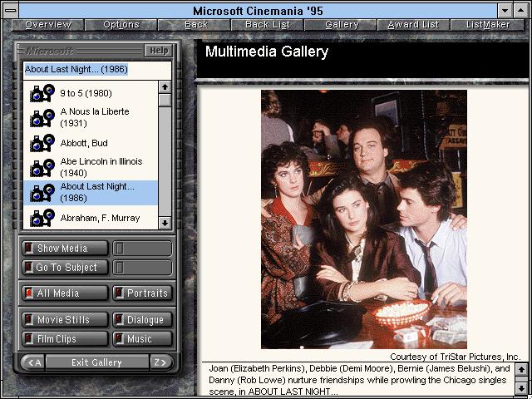Screen dimensions: 532x399
Task: Click the camera icon beside Abe Lincoln in Illinois
Action: [x=42, y=168]
